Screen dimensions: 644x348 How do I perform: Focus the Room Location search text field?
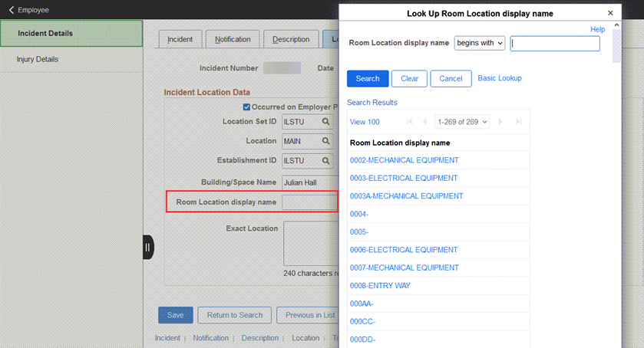click(555, 44)
